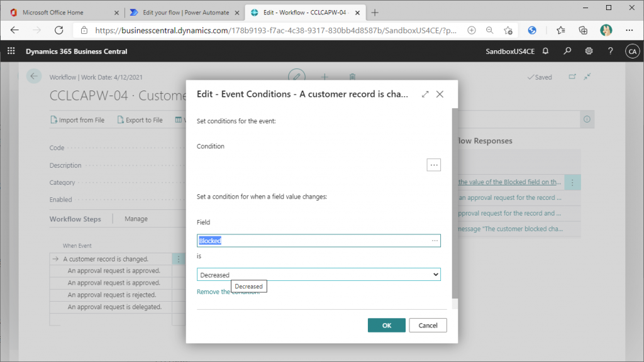Open the FactBox information icon

point(587,119)
